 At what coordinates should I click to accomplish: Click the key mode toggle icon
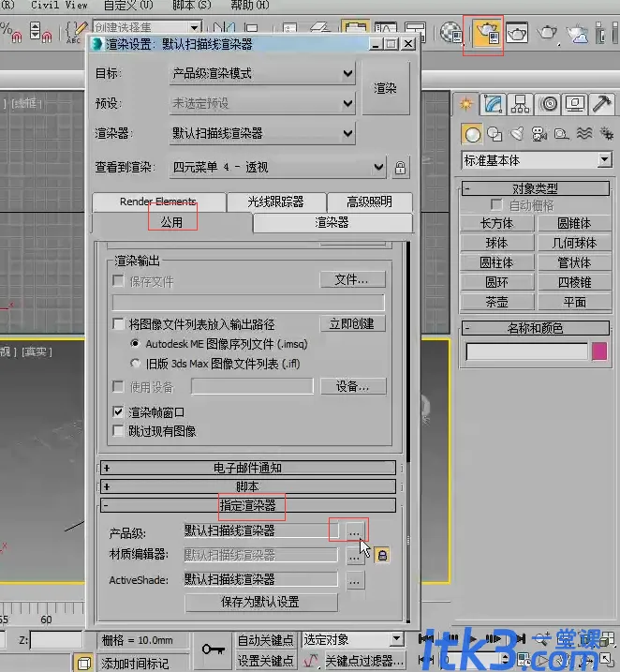213,650
